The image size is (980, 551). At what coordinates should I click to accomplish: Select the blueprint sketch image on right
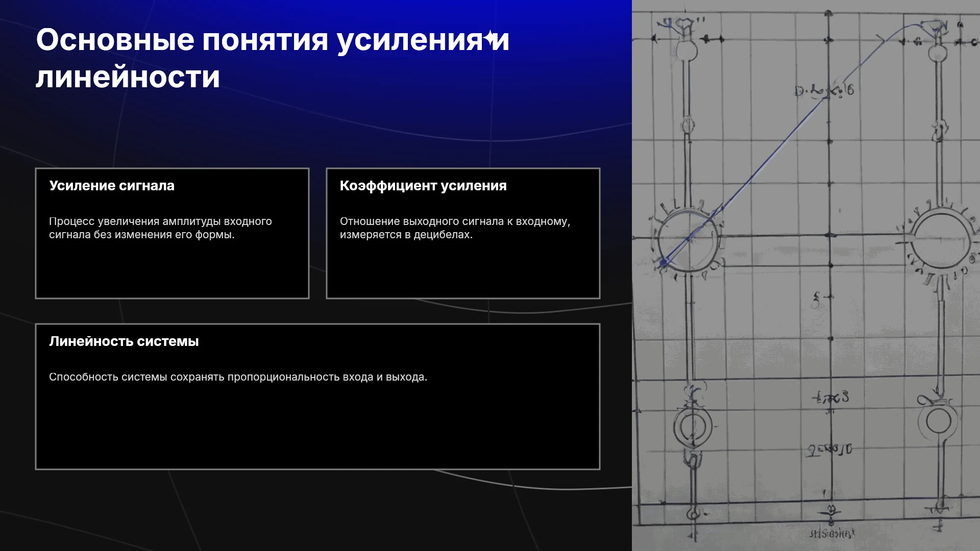pyautogui.click(x=806, y=275)
